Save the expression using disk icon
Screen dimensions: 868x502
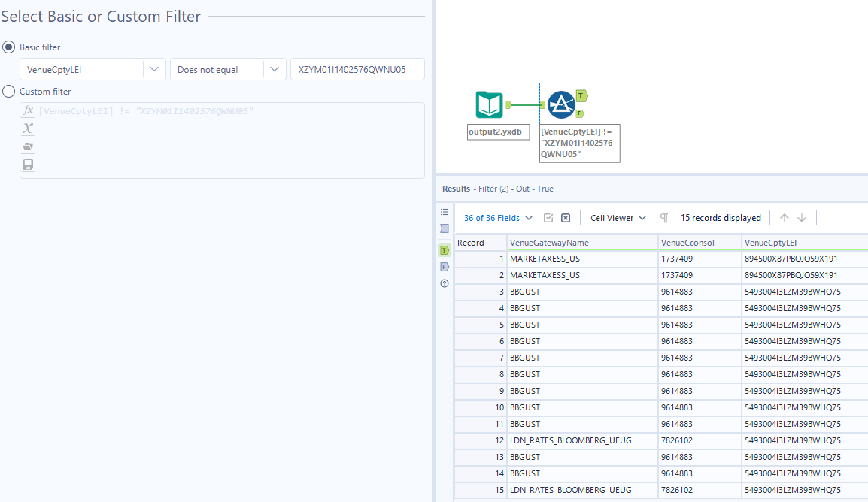pos(27,165)
